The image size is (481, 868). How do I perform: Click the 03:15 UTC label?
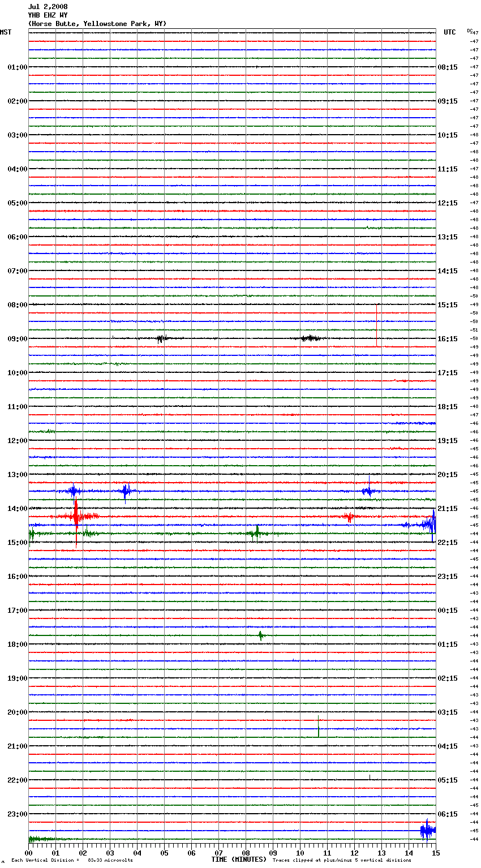tap(448, 712)
